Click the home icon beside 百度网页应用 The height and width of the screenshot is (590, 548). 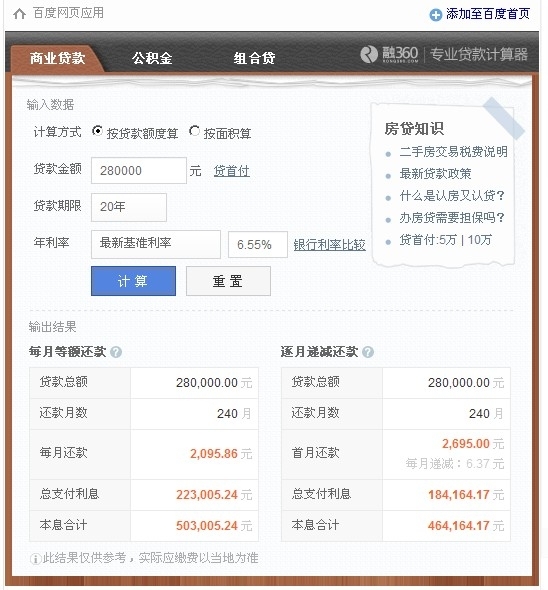pos(20,14)
